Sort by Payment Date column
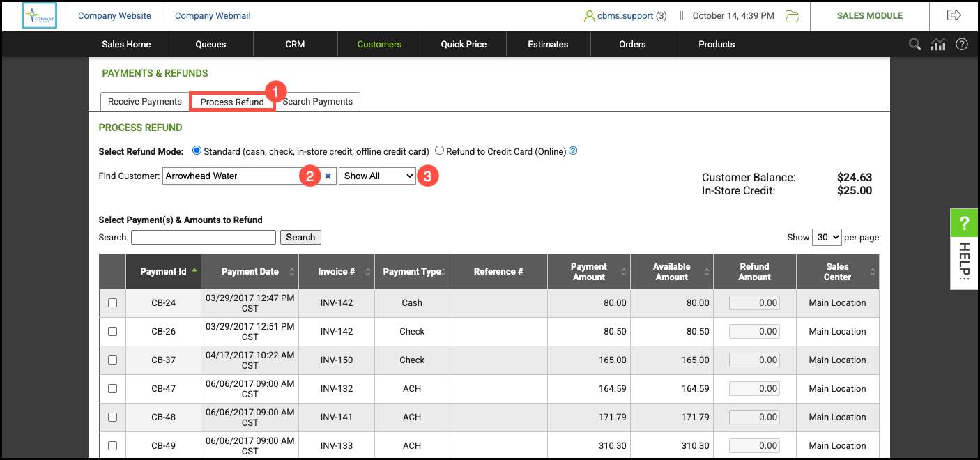 pos(250,272)
